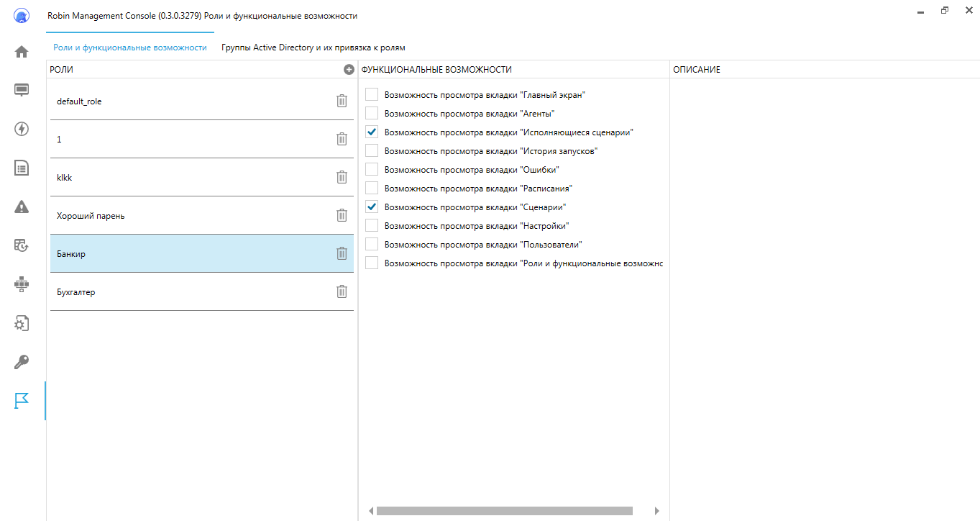This screenshot has width=980, height=521.
Task: Minimize the Robin Management Console window
Action: (922, 12)
